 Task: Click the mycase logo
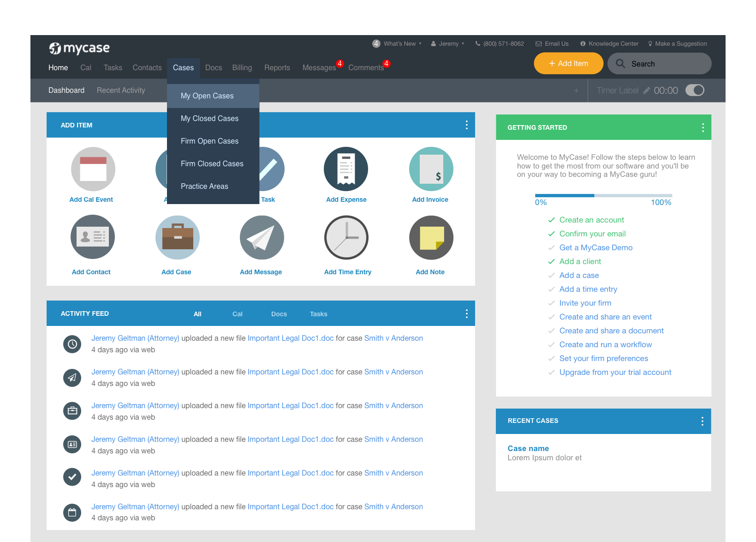[79, 48]
